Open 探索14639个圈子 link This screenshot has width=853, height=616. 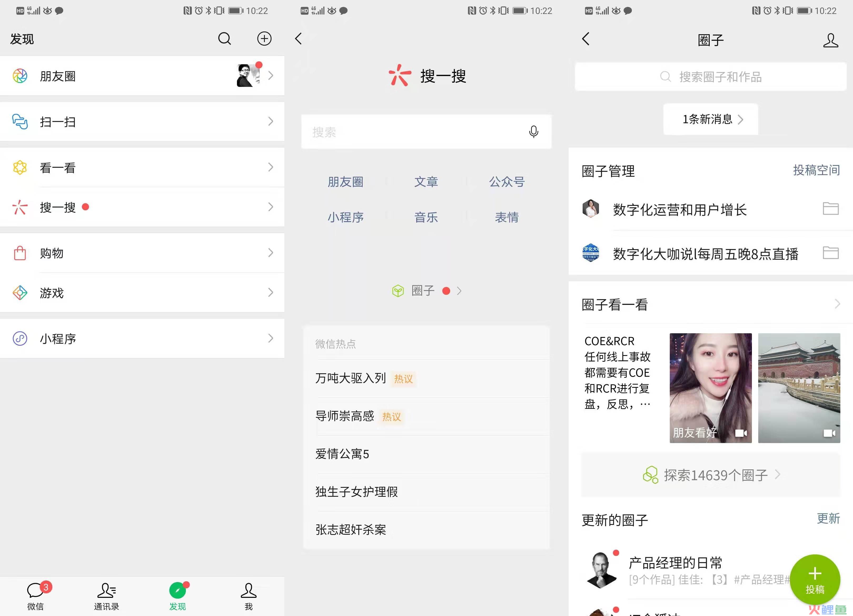pos(711,475)
